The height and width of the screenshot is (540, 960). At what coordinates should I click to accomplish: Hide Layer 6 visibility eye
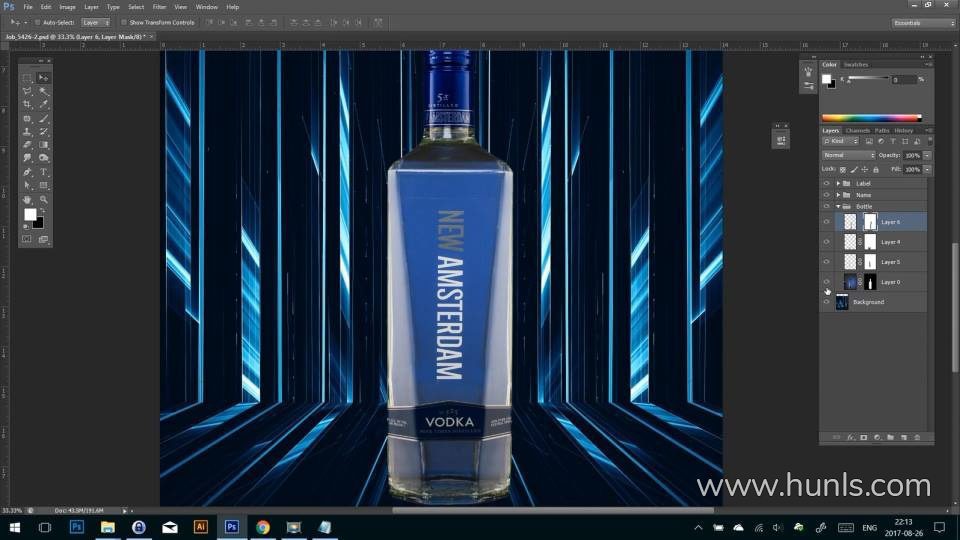pos(827,222)
